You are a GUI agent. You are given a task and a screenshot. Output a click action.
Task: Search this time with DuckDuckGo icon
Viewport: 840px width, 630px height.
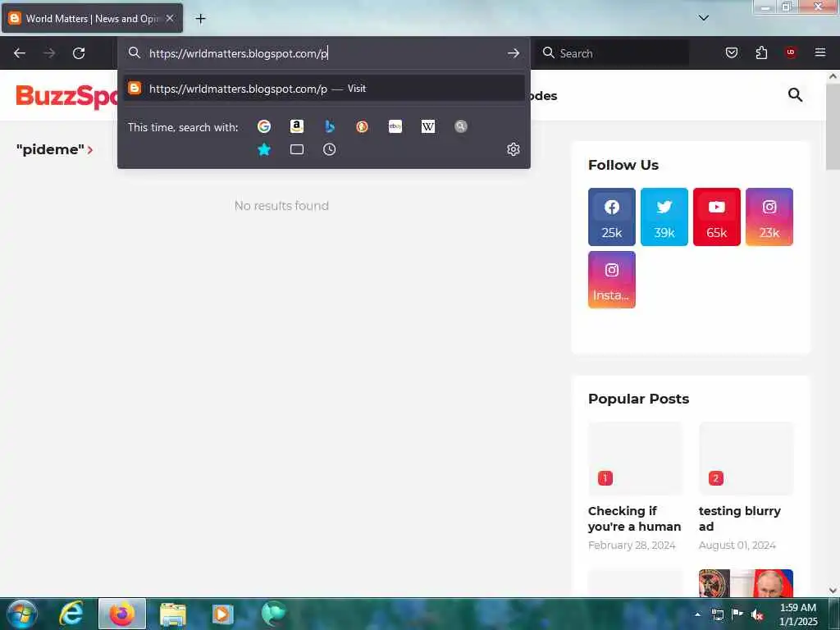[x=362, y=126]
